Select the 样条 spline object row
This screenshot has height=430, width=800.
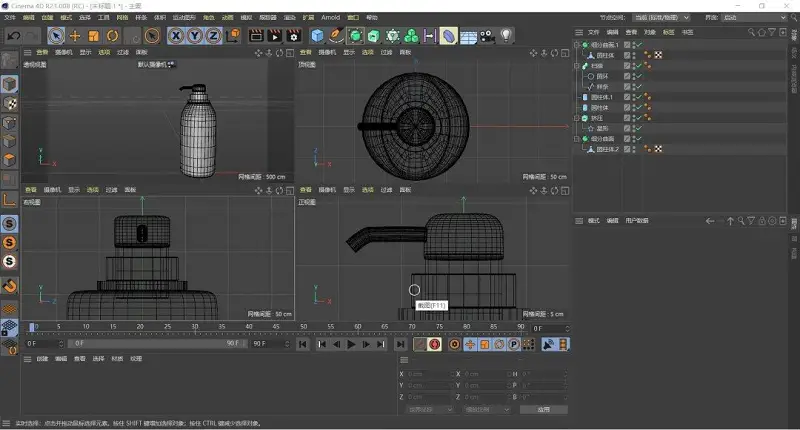(603, 87)
